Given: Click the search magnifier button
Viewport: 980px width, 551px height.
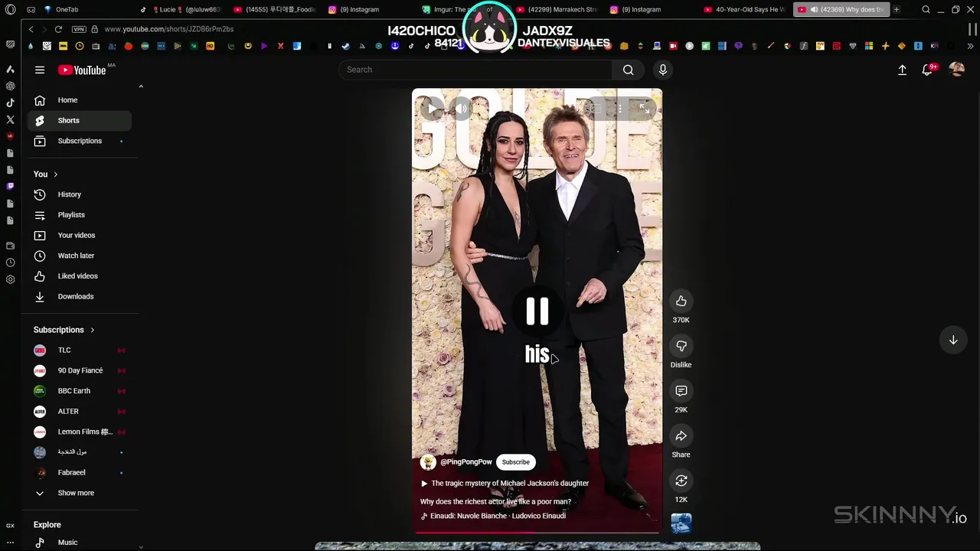Looking at the screenshot, I should pos(628,70).
